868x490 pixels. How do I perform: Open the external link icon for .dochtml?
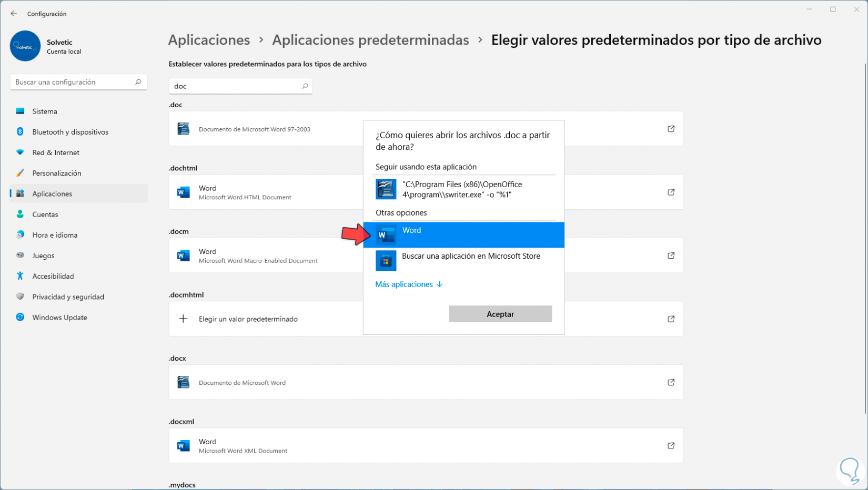coord(671,192)
